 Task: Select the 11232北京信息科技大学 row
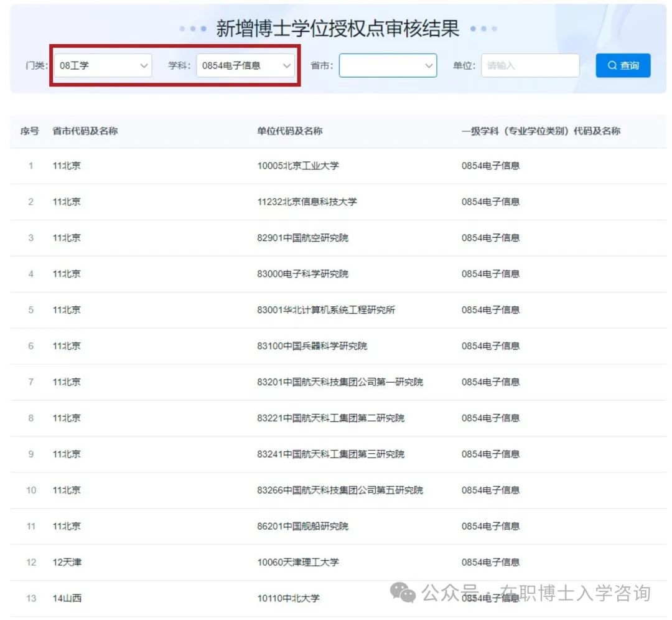tap(307, 202)
